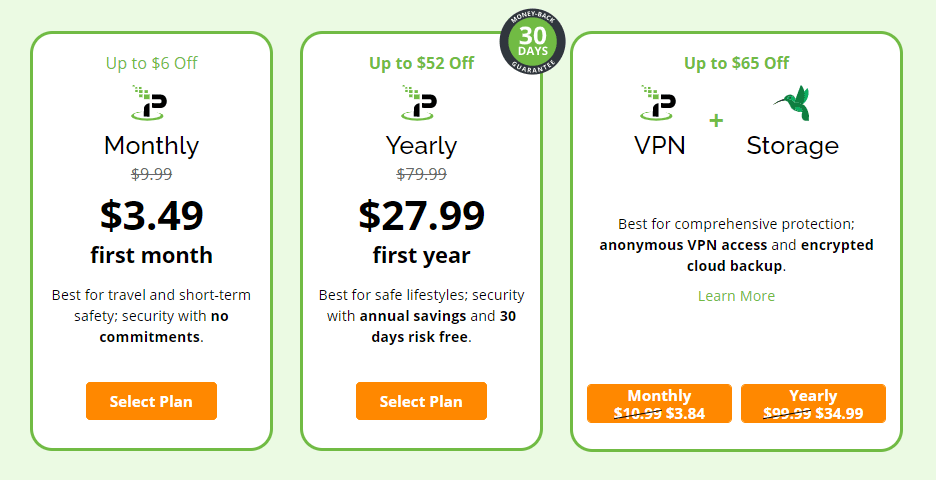Screen dimensions: 936x480
Task: Click the IPVanish logo above Yearly
Action: pyautogui.click(x=419, y=103)
